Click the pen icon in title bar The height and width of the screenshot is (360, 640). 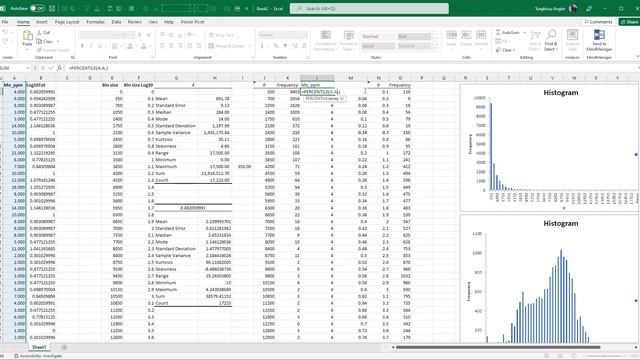point(589,8)
